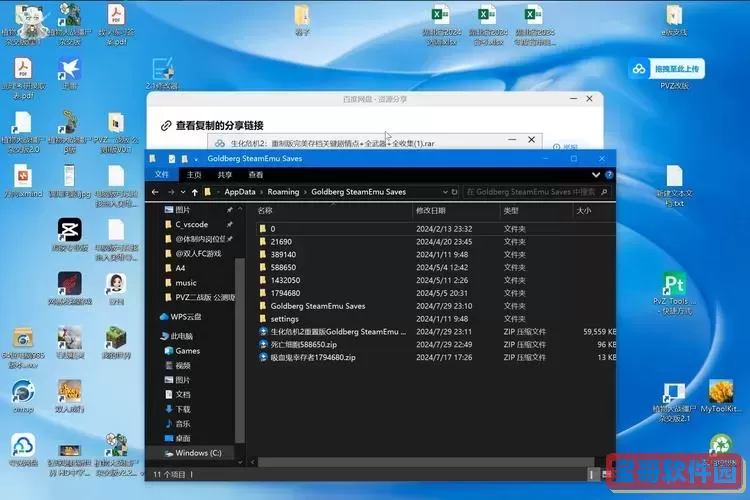Select the folder icon at the address bar start

coord(208,192)
